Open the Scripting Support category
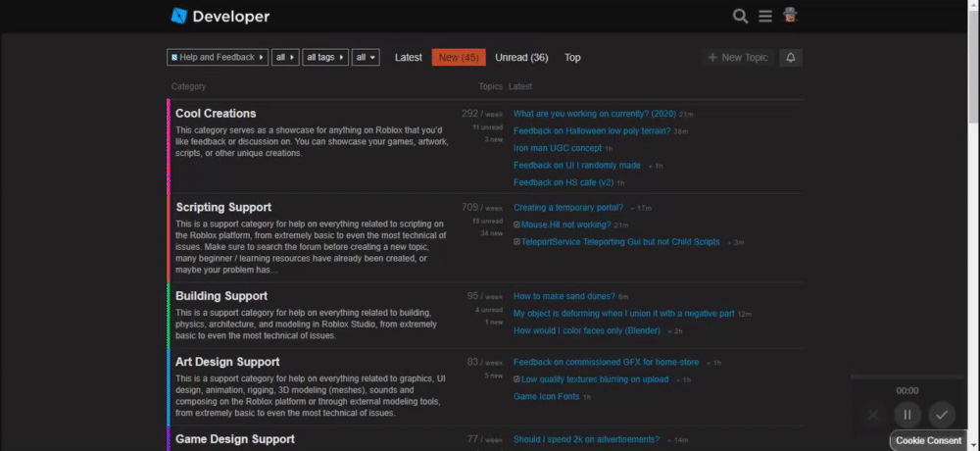Viewport: 980px width, 451px height. tap(223, 207)
